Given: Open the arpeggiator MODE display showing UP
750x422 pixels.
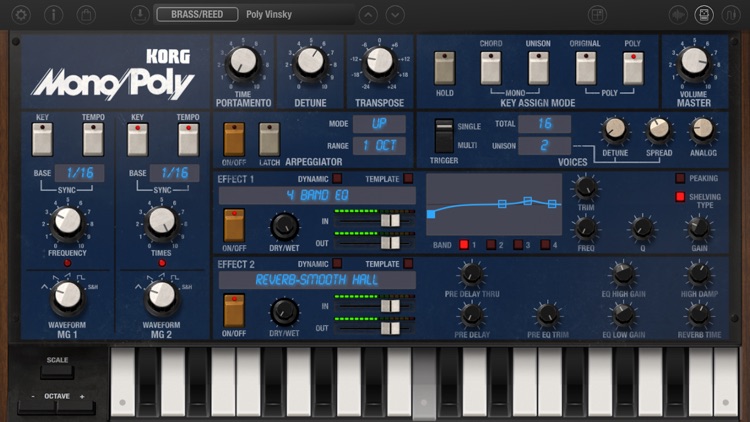Looking at the screenshot, I should [379, 123].
